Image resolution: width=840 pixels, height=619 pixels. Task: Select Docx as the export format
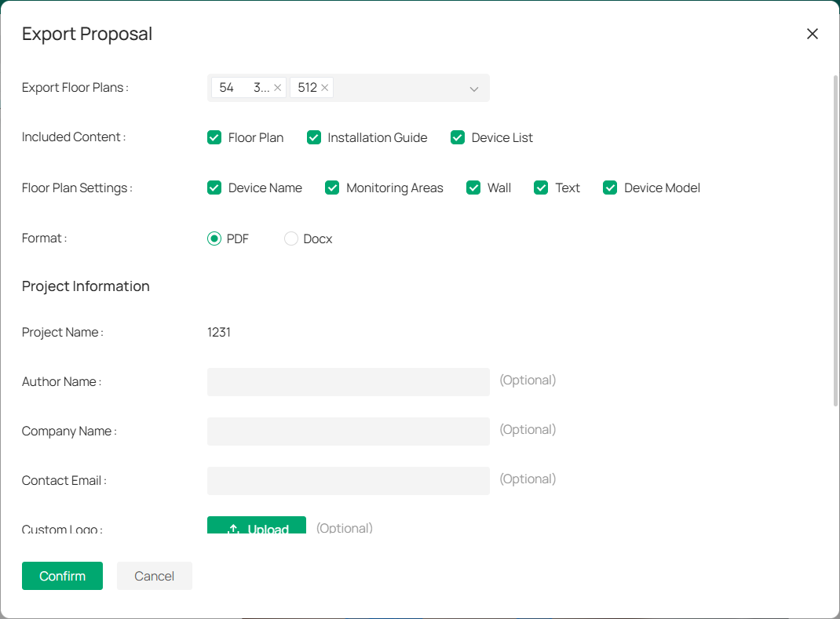point(291,238)
